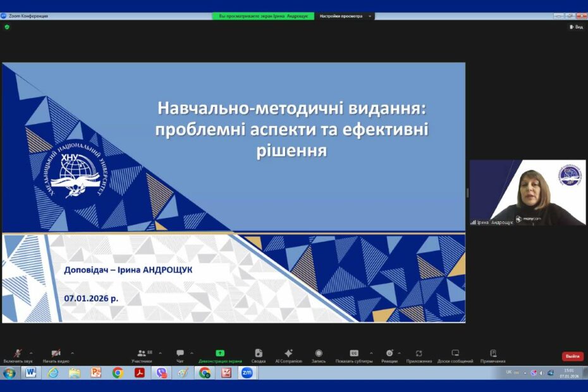This screenshot has width=588, height=392.
Task: Open Доски сообщений whiteboards
Action: coord(455,353)
